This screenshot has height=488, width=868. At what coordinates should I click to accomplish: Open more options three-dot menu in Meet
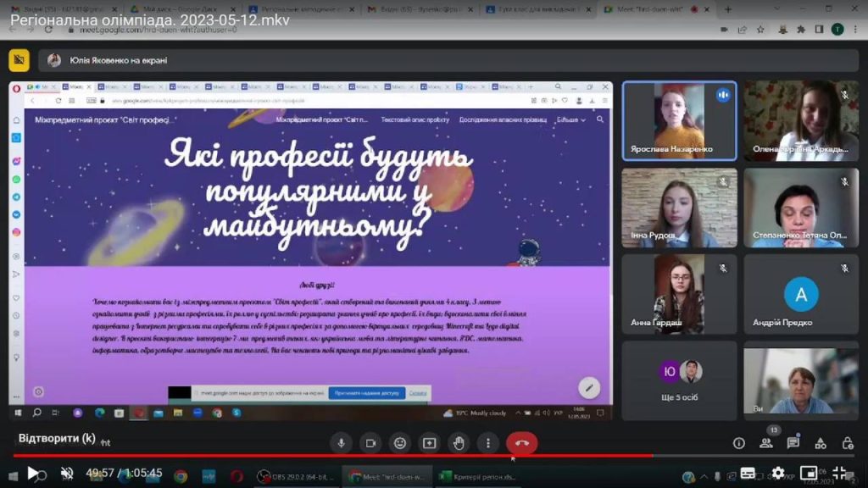[x=487, y=443]
